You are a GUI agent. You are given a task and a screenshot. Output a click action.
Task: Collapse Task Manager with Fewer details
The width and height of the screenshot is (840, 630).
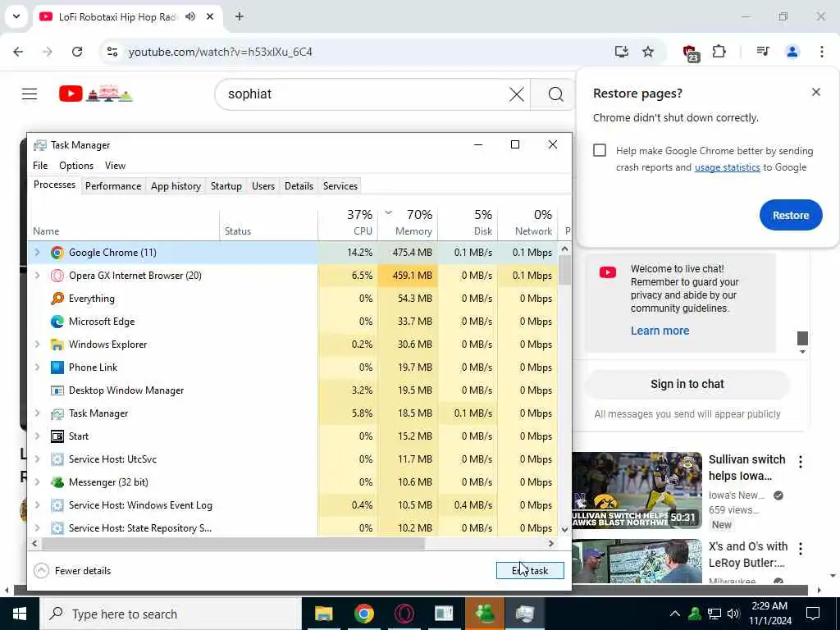(x=72, y=571)
